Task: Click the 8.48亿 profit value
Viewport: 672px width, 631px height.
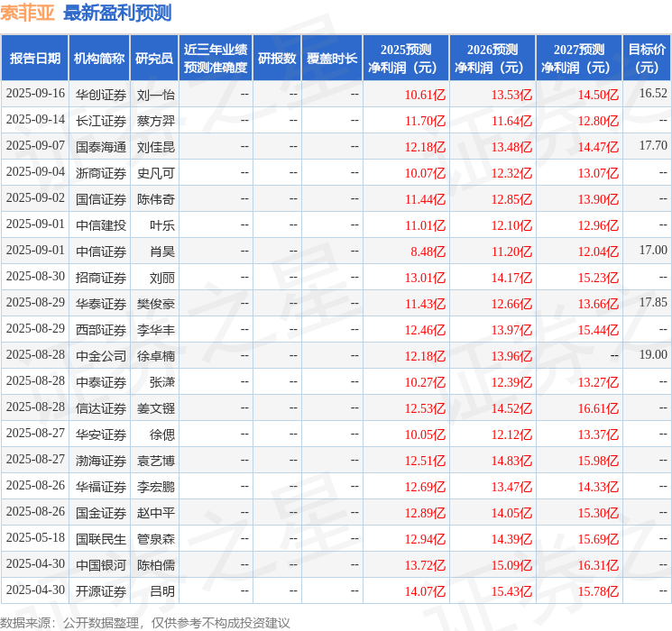Action: (428, 251)
